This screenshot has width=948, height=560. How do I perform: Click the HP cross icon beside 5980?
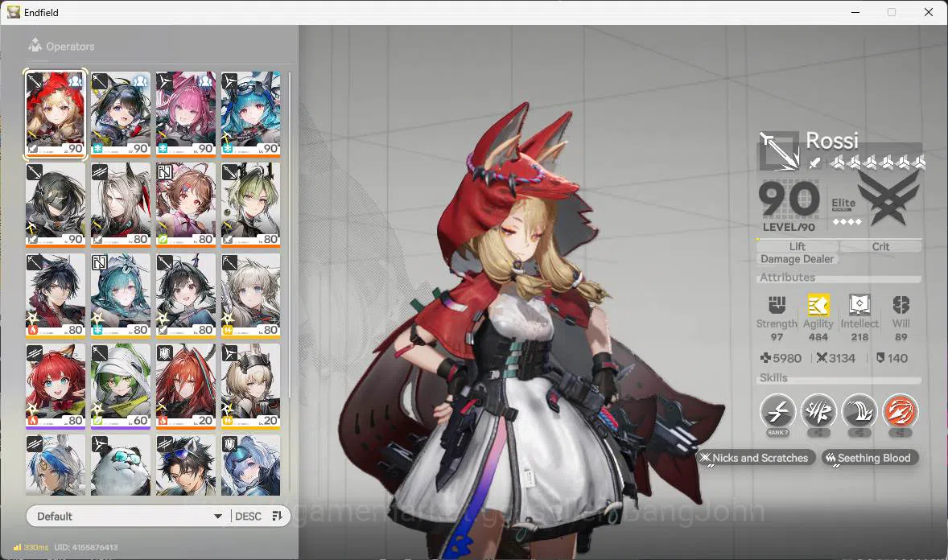coord(765,358)
